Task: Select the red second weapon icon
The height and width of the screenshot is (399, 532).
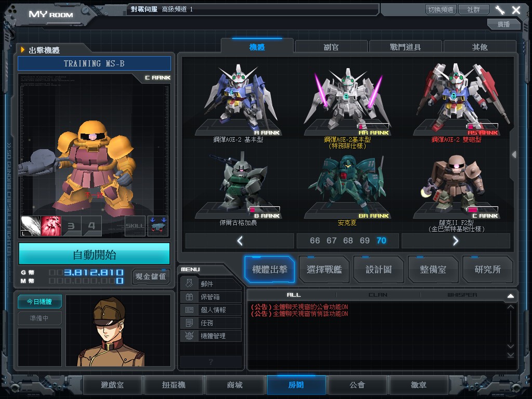Action: tap(51, 226)
